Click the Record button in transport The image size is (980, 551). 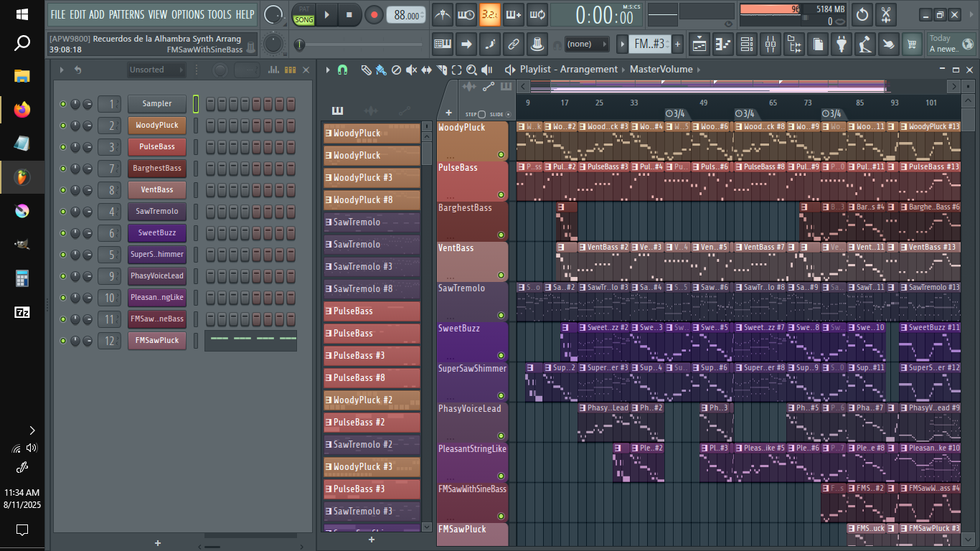[x=374, y=14]
